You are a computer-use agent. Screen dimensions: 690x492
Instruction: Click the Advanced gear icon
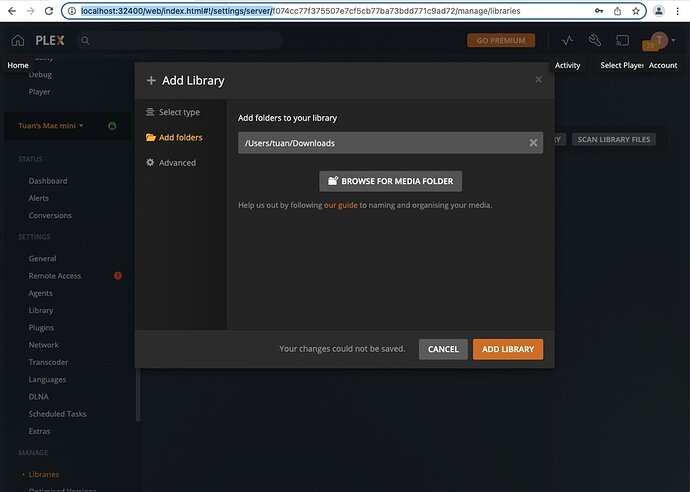click(x=150, y=162)
